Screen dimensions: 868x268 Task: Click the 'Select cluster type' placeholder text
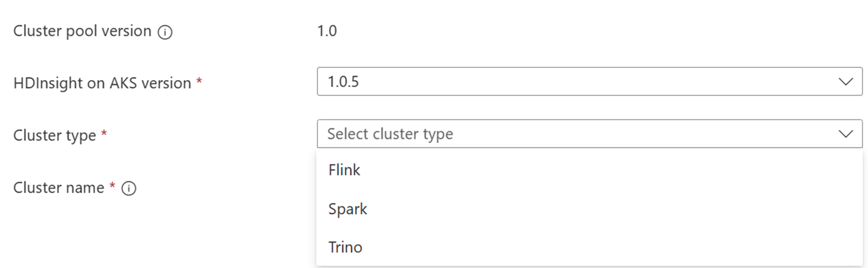tap(390, 134)
